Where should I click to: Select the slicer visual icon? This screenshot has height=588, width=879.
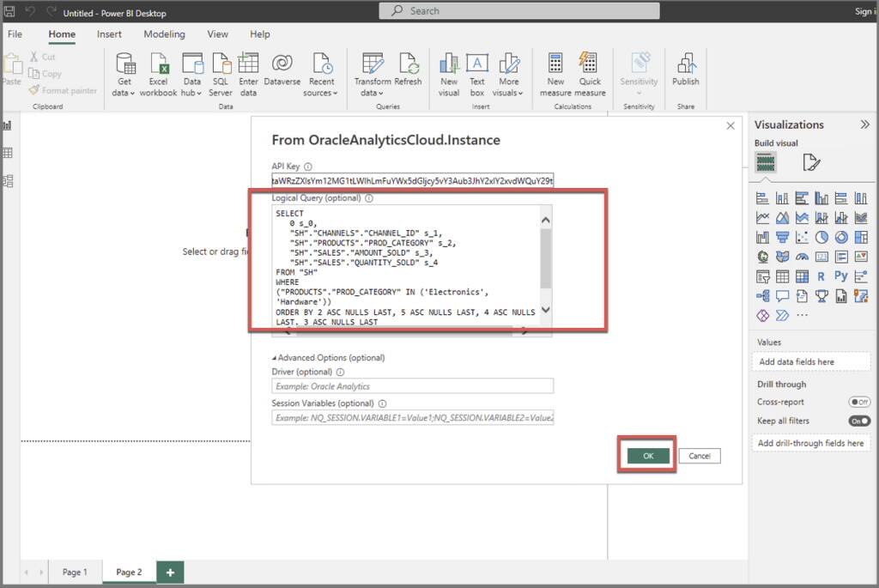[763, 276]
